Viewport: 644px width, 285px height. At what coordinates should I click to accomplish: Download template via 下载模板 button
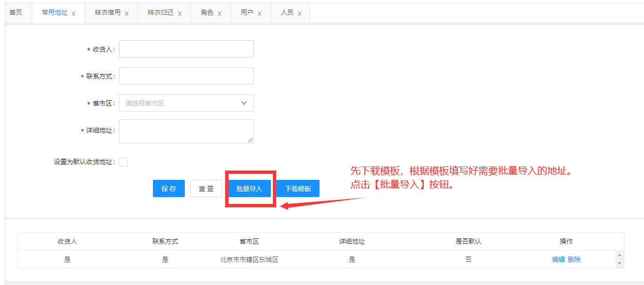click(x=298, y=189)
